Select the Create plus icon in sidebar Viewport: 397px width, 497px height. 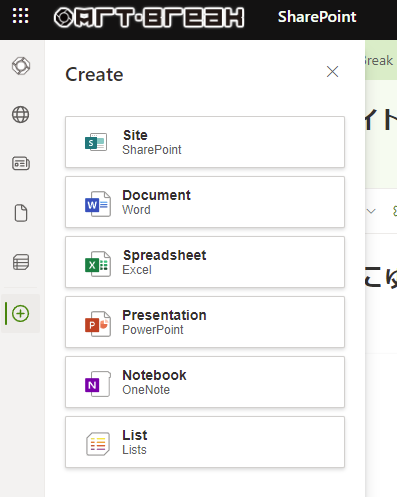pos(21,314)
